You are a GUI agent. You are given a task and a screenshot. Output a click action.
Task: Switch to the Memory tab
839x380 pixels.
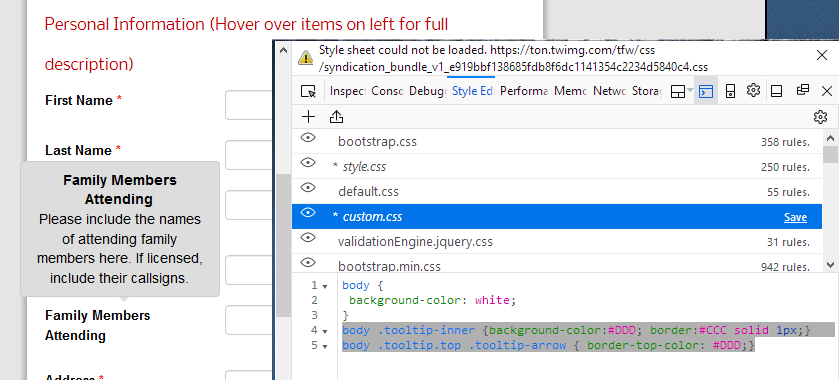tap(571, 91)
